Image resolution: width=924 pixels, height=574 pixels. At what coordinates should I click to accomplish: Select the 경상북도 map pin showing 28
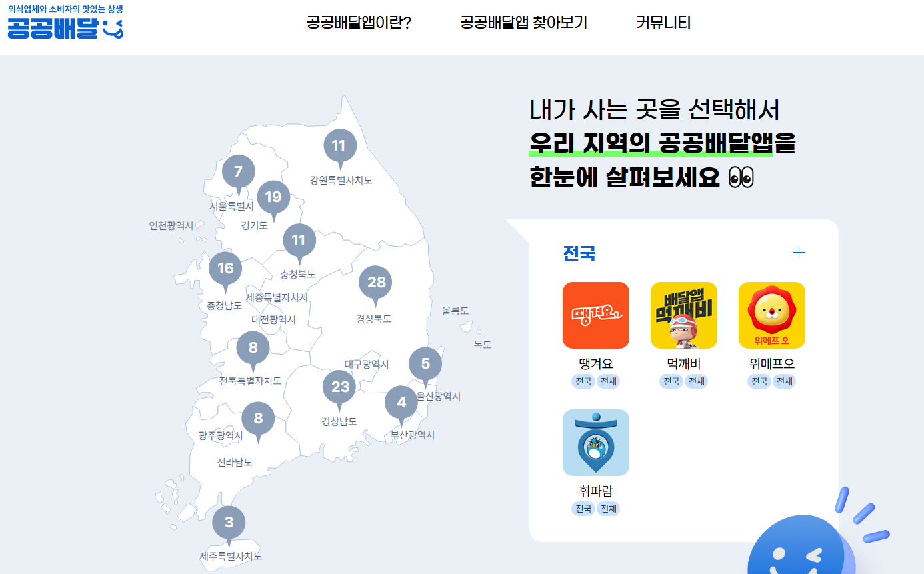376,284
